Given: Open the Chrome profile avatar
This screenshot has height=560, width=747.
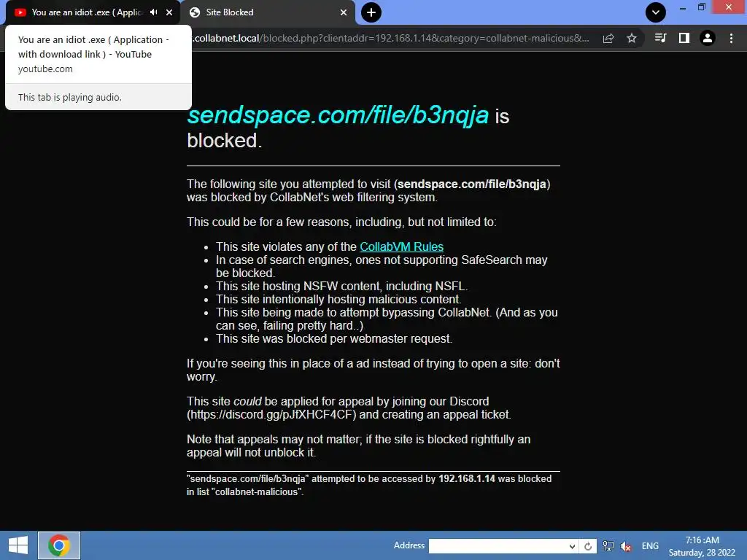Looking at the screenshot, I should [x=708, y=38].
